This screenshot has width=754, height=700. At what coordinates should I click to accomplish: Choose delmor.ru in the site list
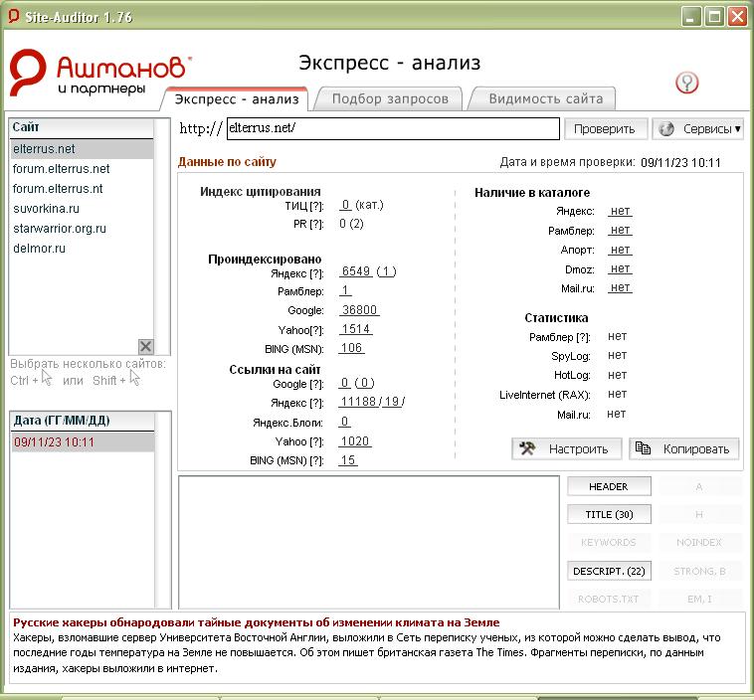click(40, 249)
